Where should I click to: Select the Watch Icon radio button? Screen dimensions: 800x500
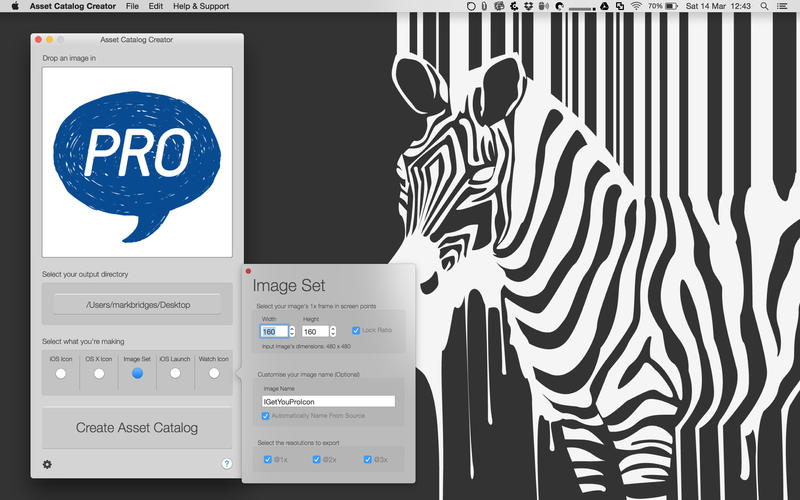coord(214,373)
